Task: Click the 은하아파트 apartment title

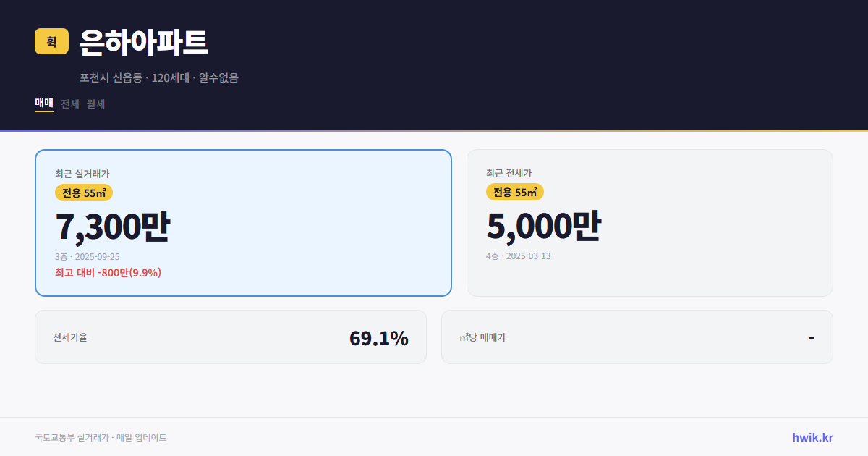Action: click(142, 42)
